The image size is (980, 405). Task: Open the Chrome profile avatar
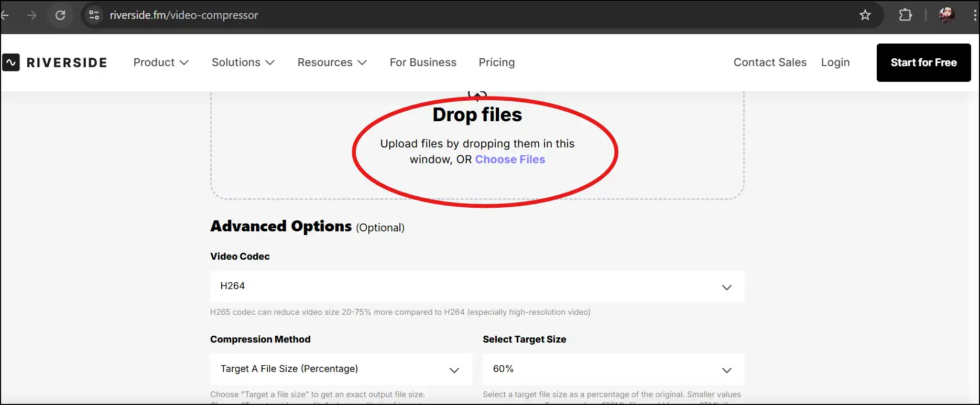tap(946, 15)
